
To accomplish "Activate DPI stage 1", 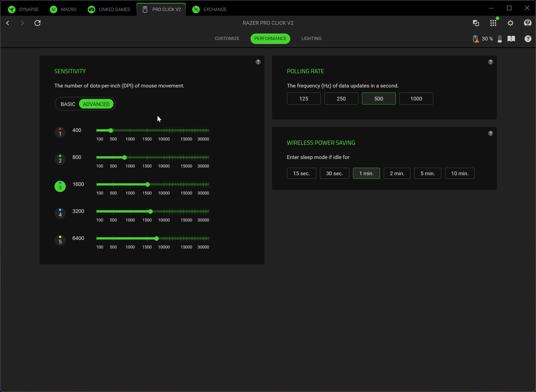I will pos(60,132).
